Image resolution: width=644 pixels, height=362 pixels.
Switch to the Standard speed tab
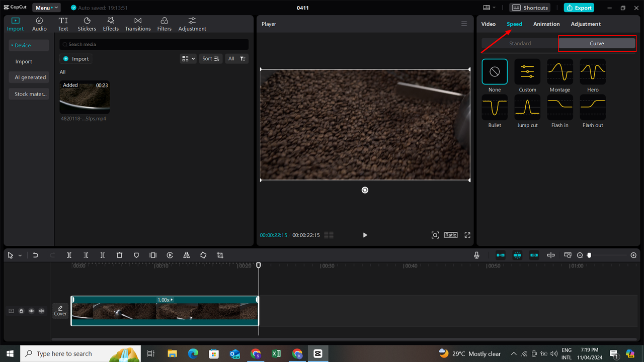[x=520, y=43]
